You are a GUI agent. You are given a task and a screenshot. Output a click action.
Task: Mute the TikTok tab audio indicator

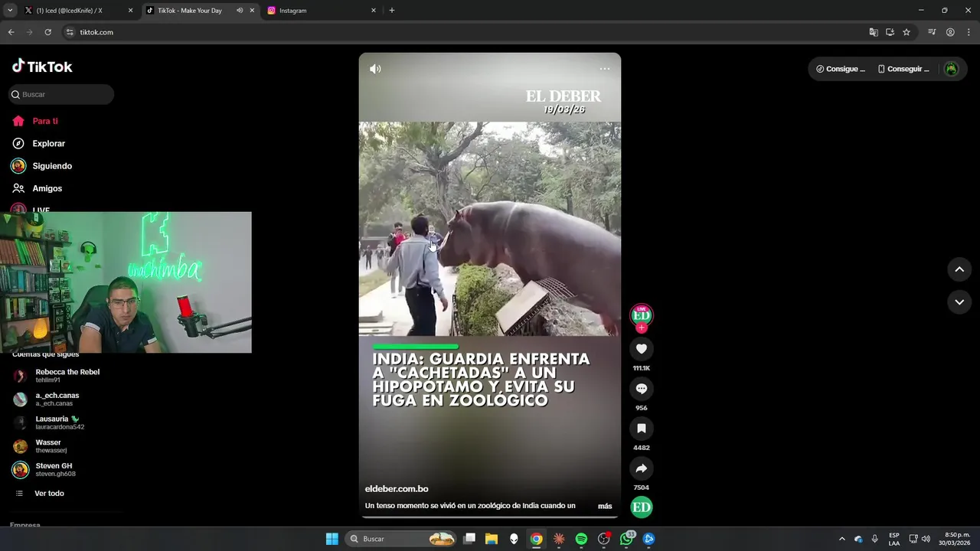pos(240,11)
